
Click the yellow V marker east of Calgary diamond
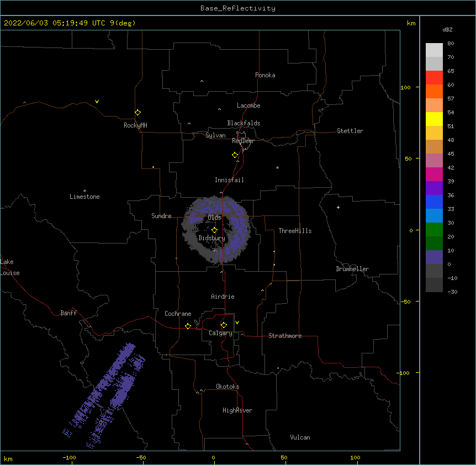(237, 323)
